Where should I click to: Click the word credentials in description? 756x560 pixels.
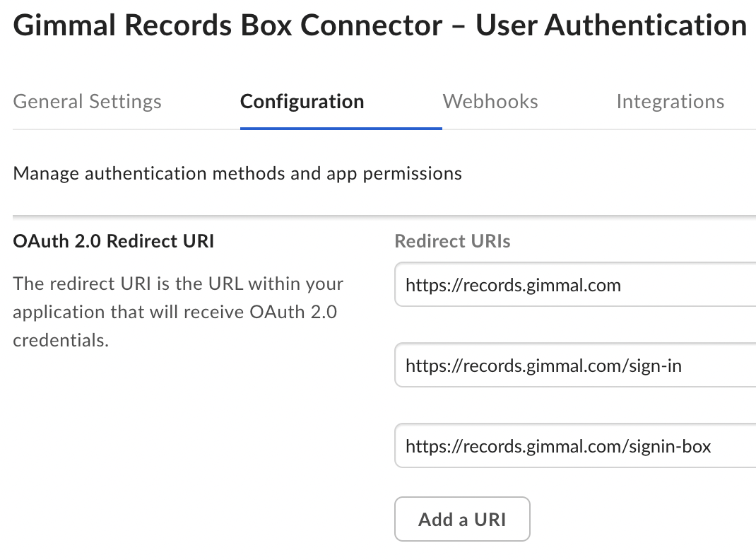pyautogui.click(x=61, y=340)
